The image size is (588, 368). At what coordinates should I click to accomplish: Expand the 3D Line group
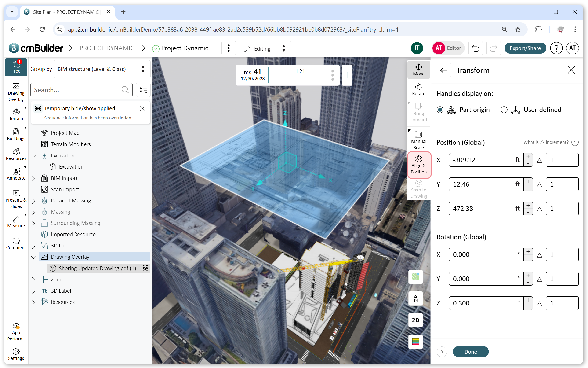(x=33, y=246)
